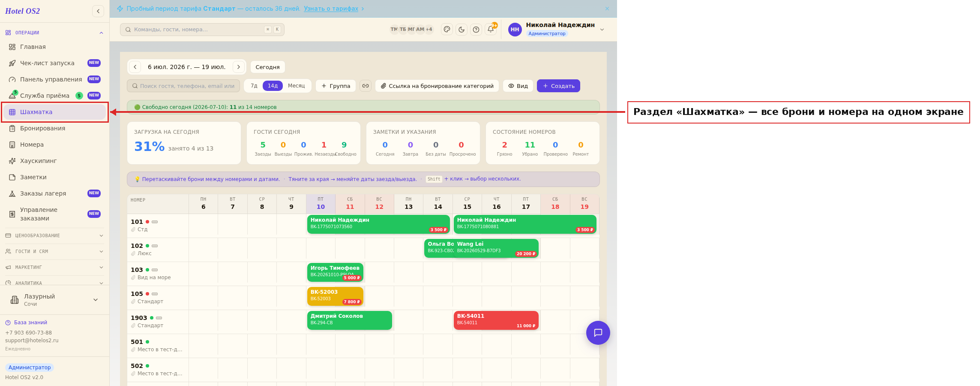Expand the Ценообразование section
Image resolution: width=980 pixels, height=386 pixels.
(x=55, y=235)
